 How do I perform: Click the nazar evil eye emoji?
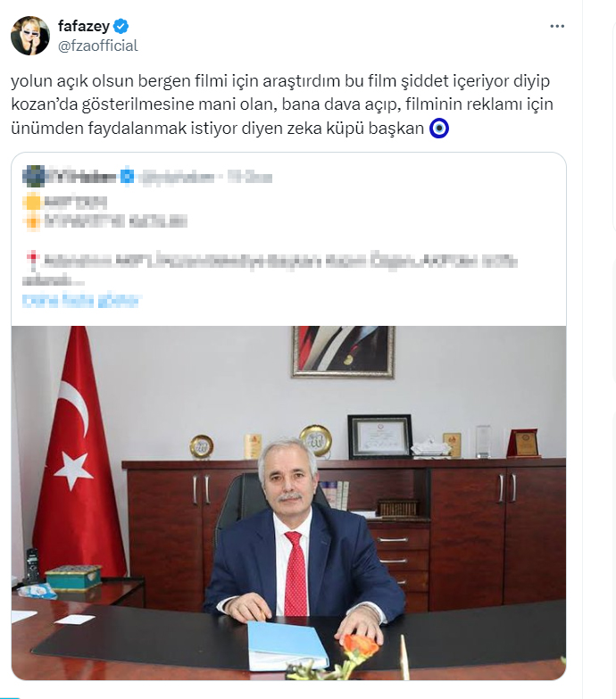438,129
